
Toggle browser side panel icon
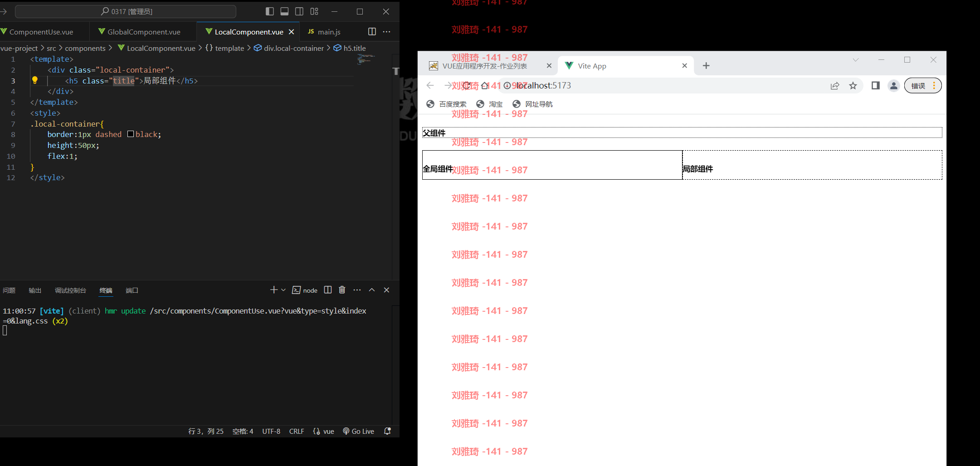click(876, 85)
